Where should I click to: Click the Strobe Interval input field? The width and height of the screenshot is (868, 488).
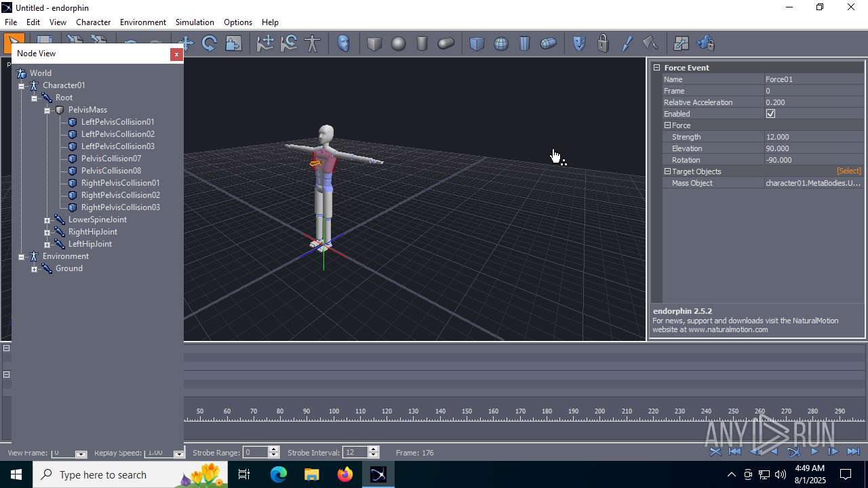[x=355, y=453]
